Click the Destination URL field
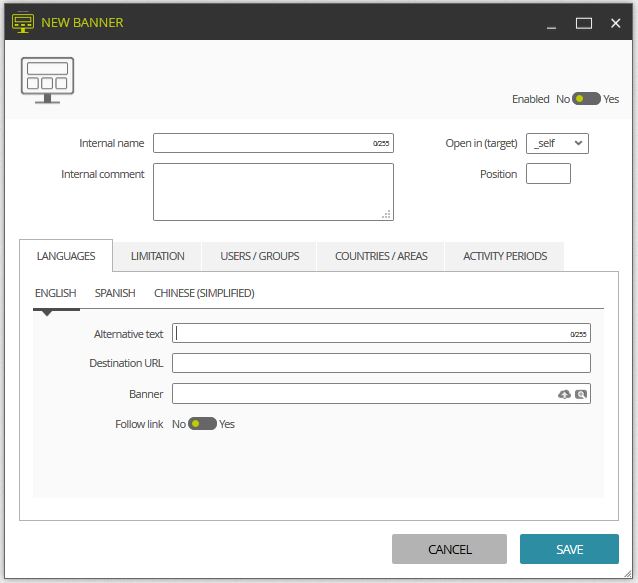This screenshot has height=583, width=638. point(381,363)
